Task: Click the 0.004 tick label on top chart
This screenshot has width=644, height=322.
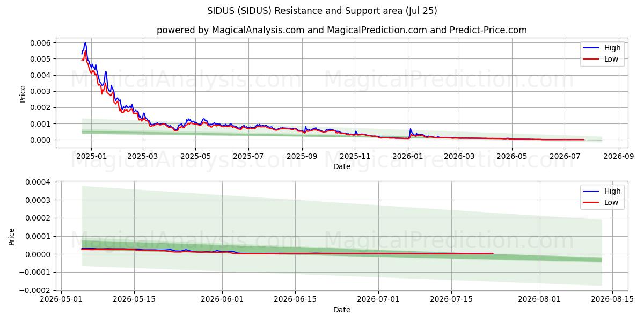Action: coord(40,75)
